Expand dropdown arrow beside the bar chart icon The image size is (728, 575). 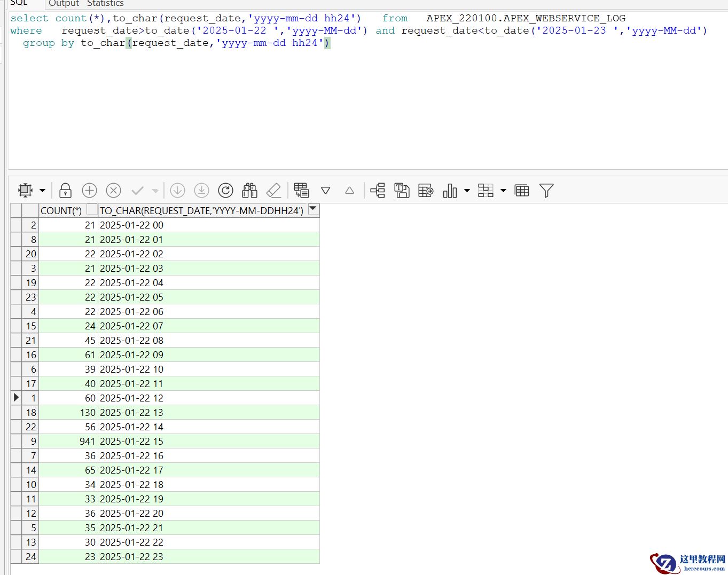click(x=467, y=191)
